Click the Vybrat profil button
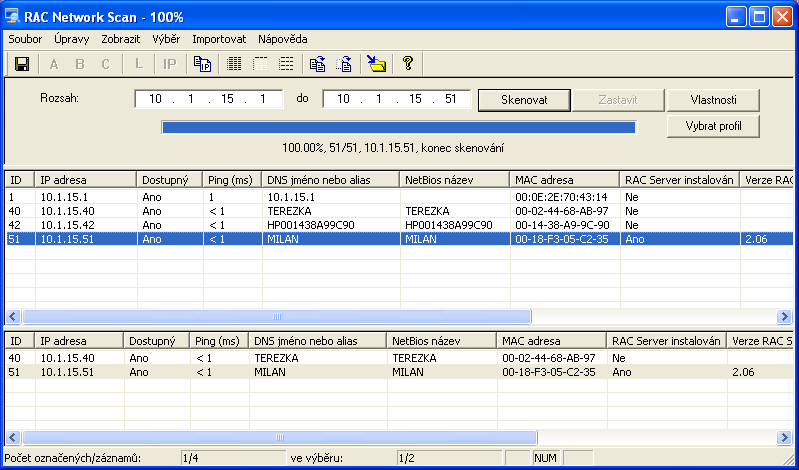 [x=713, y=127]
